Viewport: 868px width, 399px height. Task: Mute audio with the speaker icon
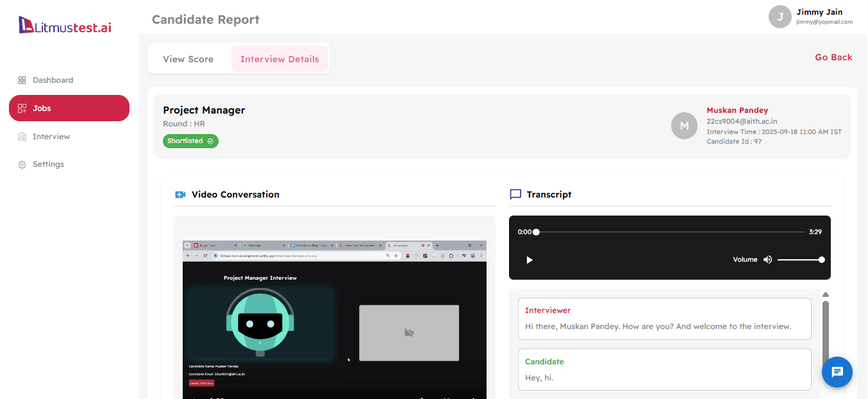pyautogui.click(x=767, y=259)
